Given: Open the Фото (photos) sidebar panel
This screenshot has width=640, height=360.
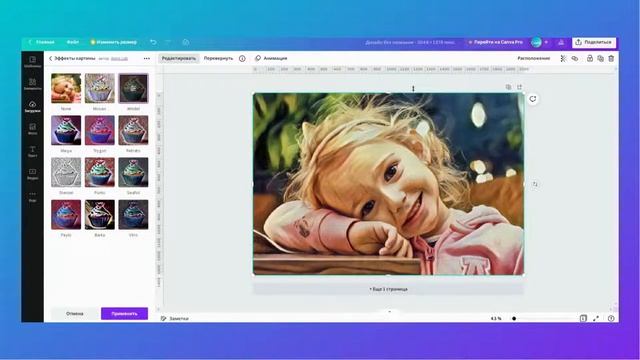Looking at the screenshot, I should [33, 129].
